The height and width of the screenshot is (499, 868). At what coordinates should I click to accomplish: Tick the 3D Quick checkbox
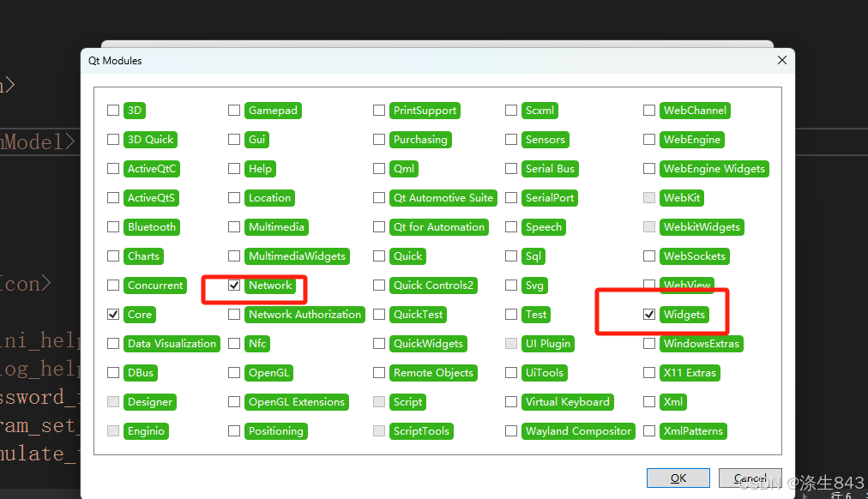pyautogui.click(x=113, y=140)
